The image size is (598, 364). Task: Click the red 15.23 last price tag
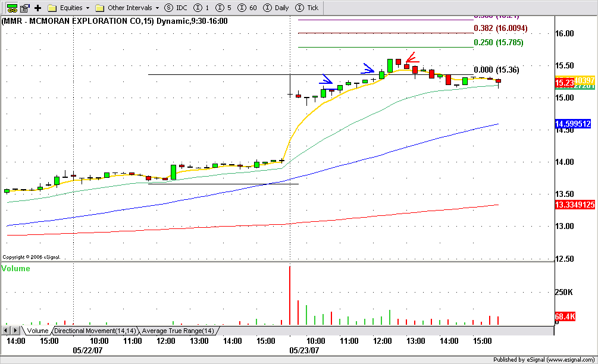[x=565, y=83]
